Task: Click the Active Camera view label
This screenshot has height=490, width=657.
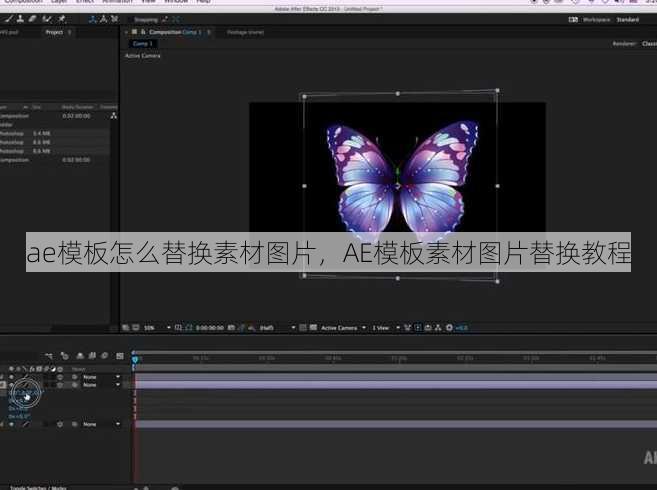Action: pos(142,55)
